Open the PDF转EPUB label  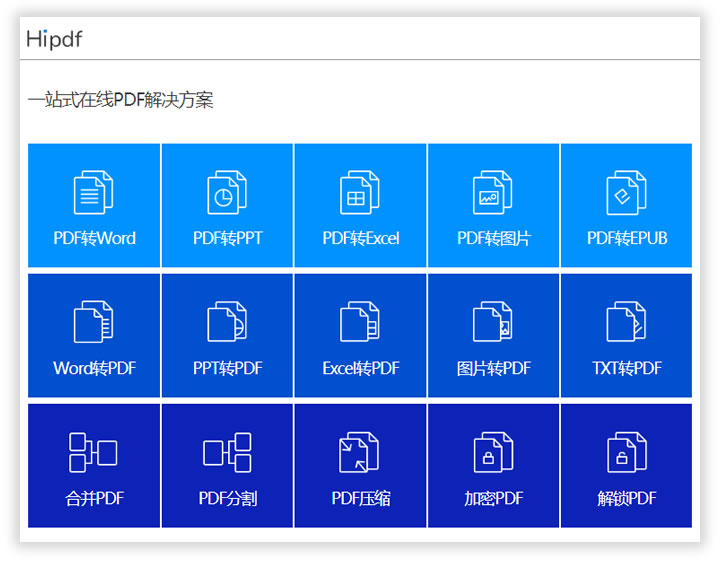click(x=627, y=238)
